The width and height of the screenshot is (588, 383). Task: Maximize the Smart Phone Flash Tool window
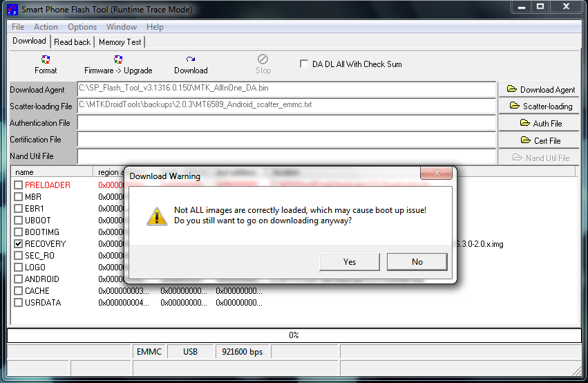[x=540, y=7]
